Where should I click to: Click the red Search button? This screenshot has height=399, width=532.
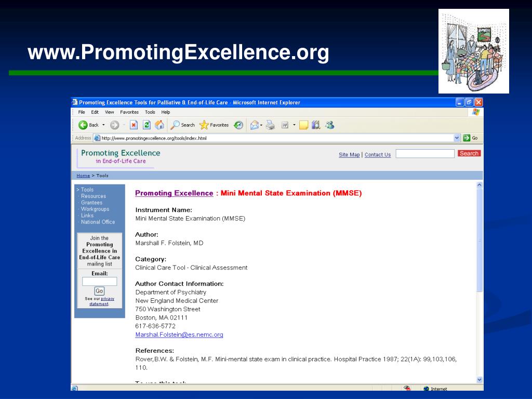(469, 153)
